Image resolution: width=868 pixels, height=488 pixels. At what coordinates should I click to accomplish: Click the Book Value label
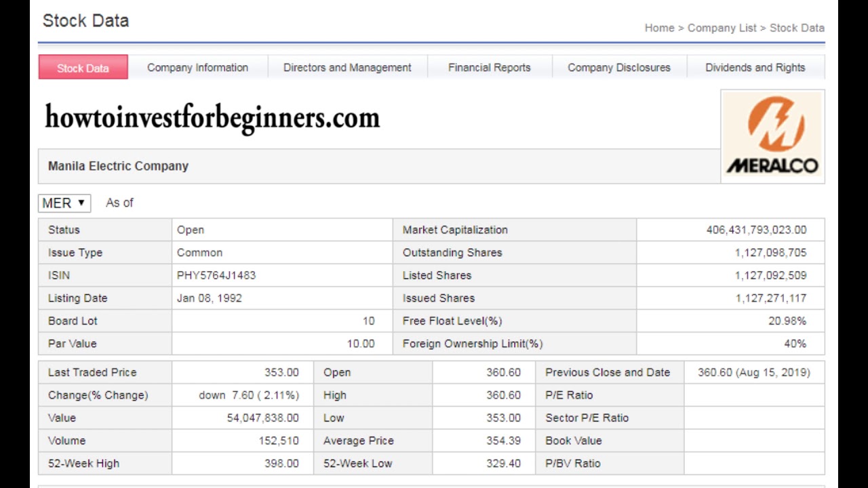(573, 441)
